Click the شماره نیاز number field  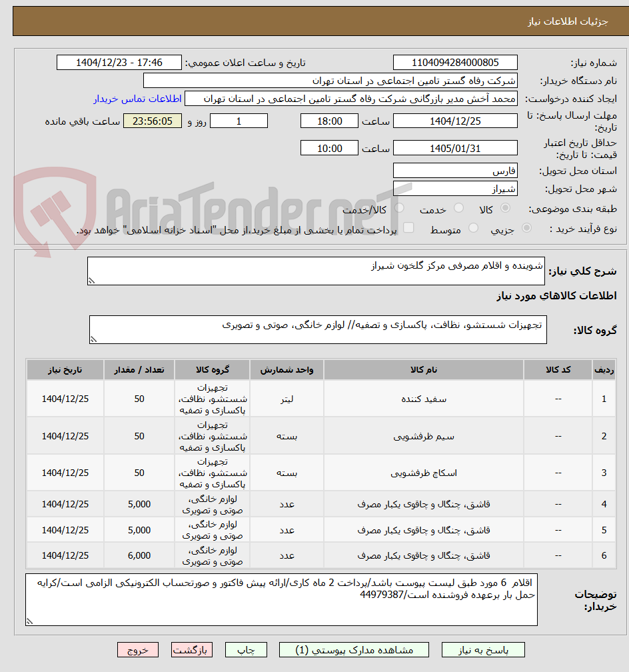(455, 63)
